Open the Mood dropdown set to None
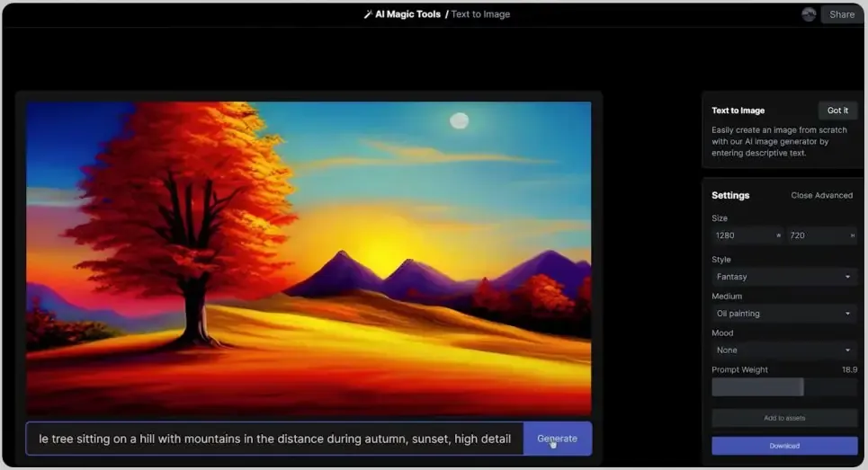The image size is (868, 470). tap(784, 350)
